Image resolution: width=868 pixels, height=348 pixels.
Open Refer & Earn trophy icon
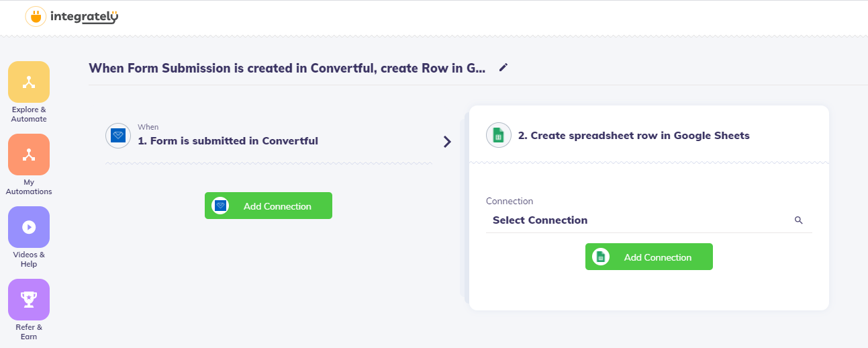[29, 300]
